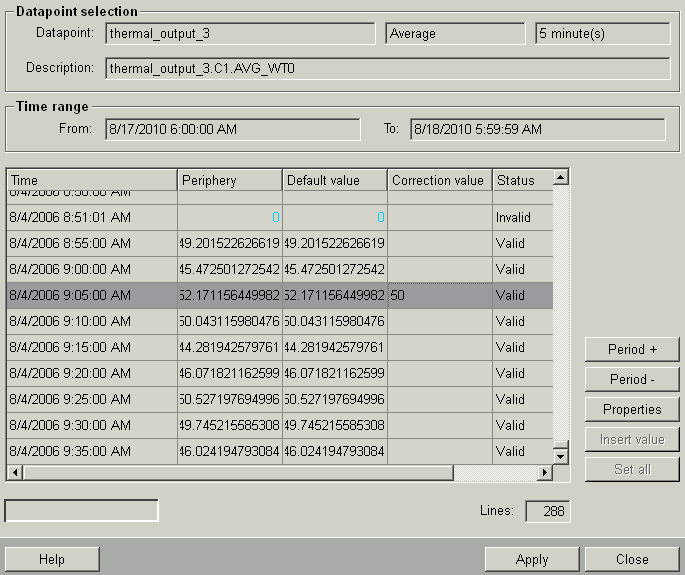Image resolution: width=685 pixels, height=575 pixels.
Task: Open the Properties dialog button
Action: (632, 410)
